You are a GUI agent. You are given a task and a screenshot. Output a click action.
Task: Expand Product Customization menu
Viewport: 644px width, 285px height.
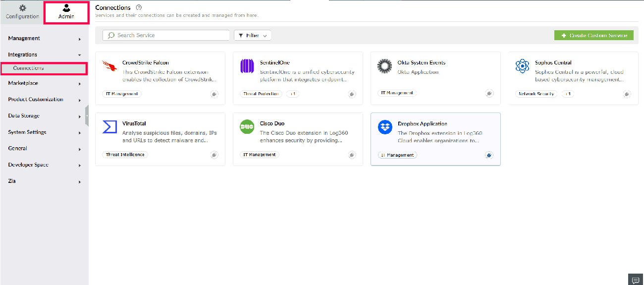45,100
